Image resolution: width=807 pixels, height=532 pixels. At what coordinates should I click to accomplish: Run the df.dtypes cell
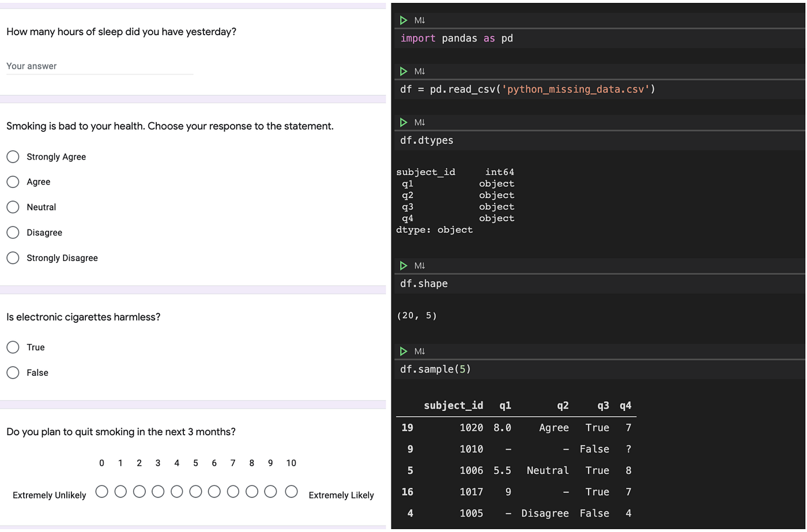click(x=403, y=122)
